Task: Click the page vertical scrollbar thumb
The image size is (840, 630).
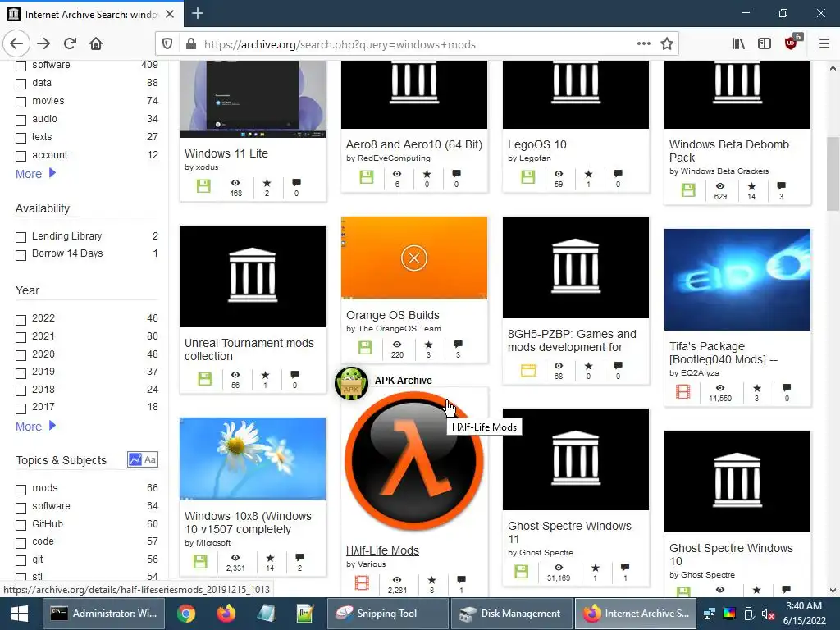Action: (x=833, y=174)
